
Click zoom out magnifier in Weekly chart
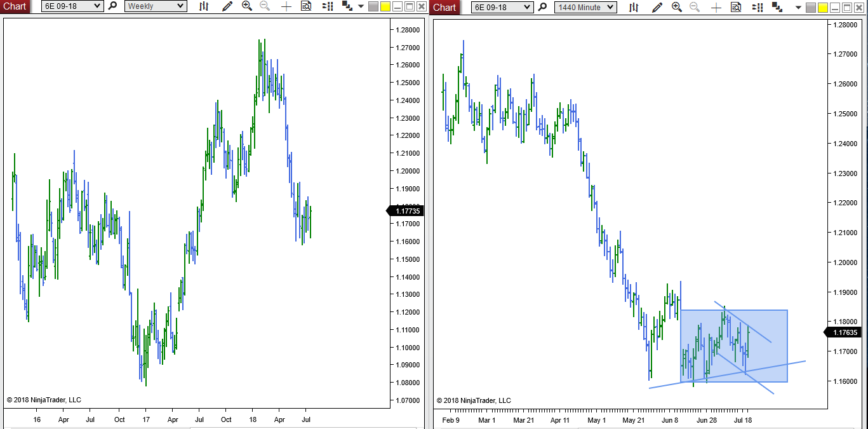coord(265,6)
